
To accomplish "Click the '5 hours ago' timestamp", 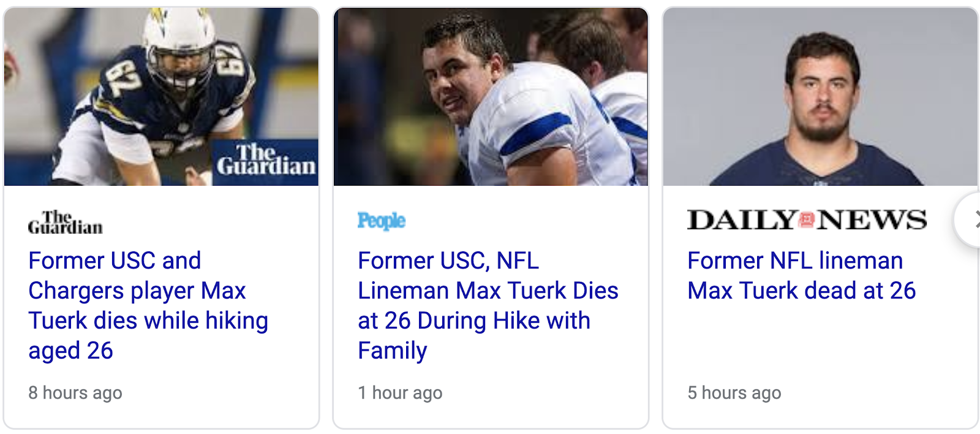I will click(734, 392).
